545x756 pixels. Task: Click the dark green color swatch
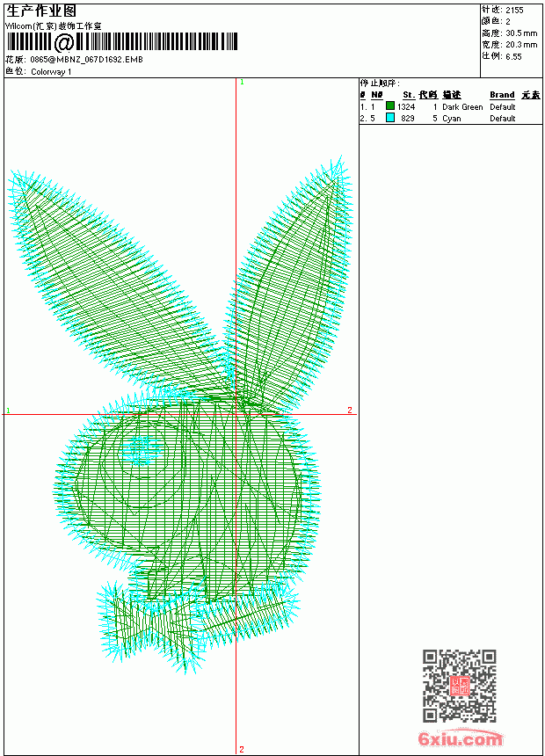coord(390,105)
